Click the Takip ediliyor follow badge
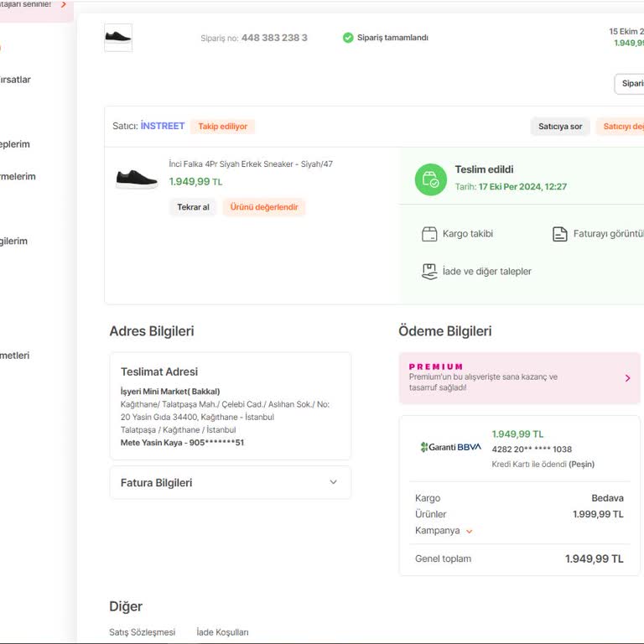Image resolution: width=644 pixels, height=644 pixels. point(222,127)
